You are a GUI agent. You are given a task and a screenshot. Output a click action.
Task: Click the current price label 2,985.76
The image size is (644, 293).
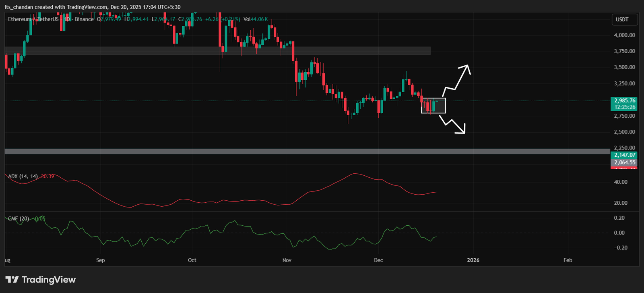click(x=624, y=101)
